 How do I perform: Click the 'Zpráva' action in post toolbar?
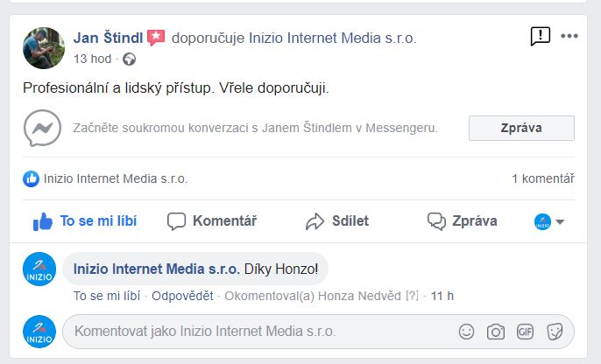point(463,221)
